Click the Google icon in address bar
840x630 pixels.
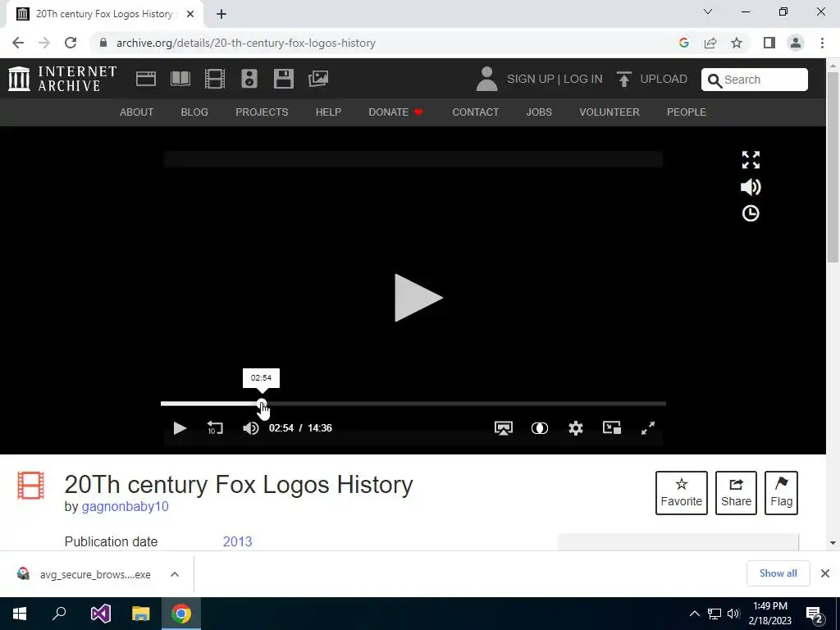click(683, 43)
